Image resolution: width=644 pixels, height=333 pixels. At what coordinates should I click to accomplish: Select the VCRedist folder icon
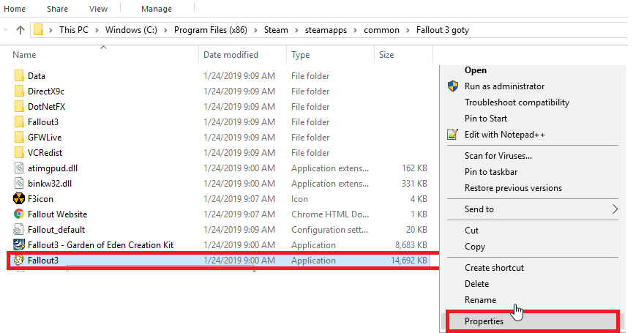(19, 152)
